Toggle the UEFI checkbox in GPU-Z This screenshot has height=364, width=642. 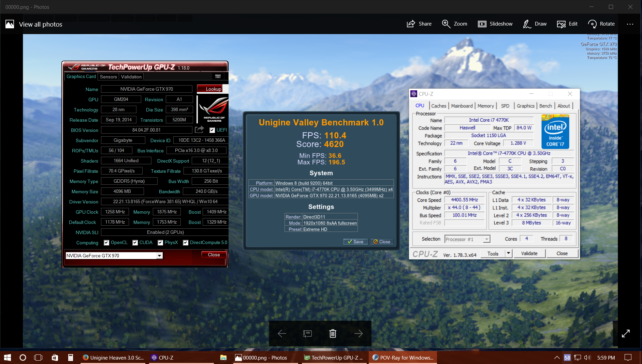(x=212, y=130)
